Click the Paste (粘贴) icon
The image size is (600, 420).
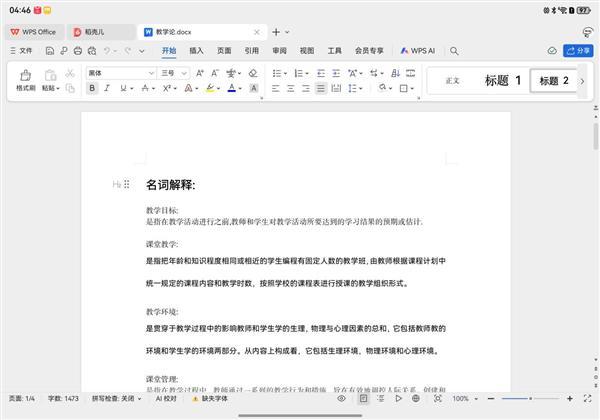pyautogui.click(x=50, y=75)
